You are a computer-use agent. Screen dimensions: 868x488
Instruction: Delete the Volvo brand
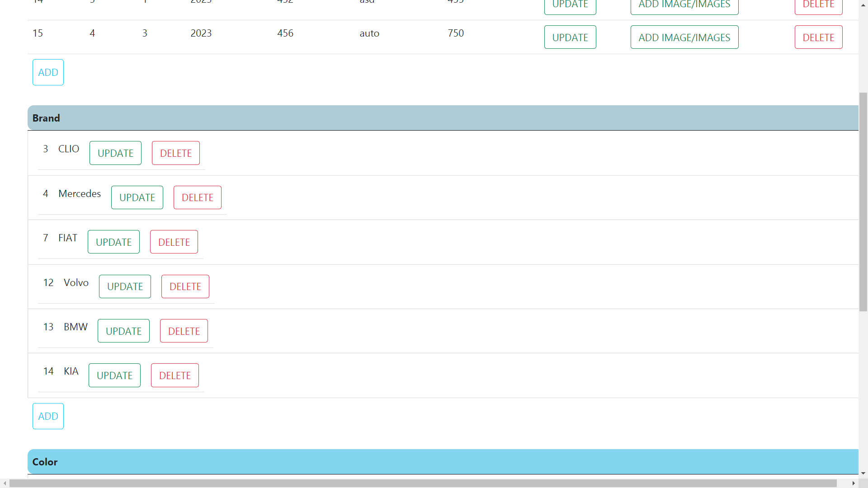click(x=185, y=286)
